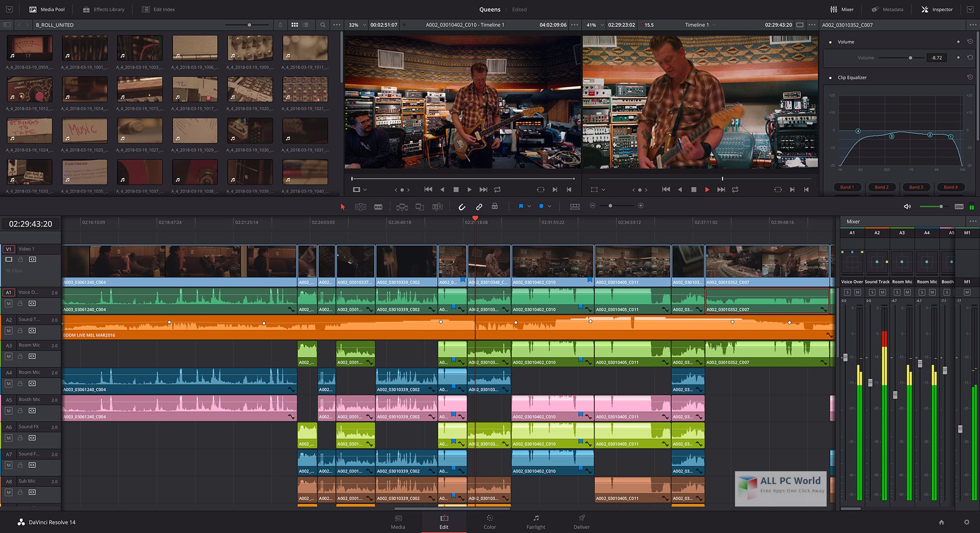This screenshot has height=533, width=980.
Task: Click the link clips toggle icon
Action: (x=478, y=206)
